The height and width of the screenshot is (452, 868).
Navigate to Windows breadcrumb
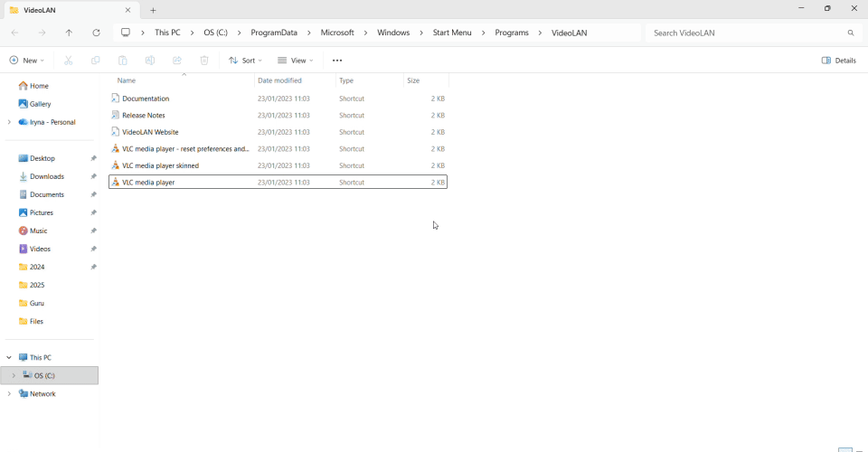click(x=393, y=33)
